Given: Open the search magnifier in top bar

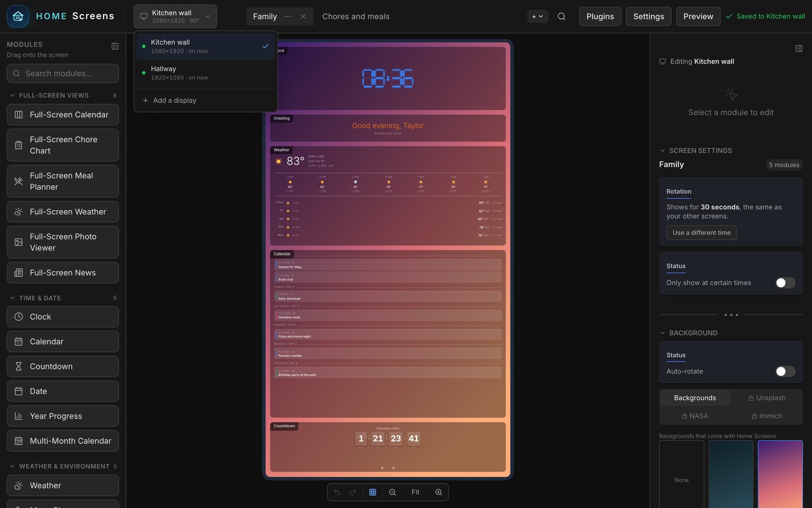Looking at the screenshot, I should [x=561, y=16].
